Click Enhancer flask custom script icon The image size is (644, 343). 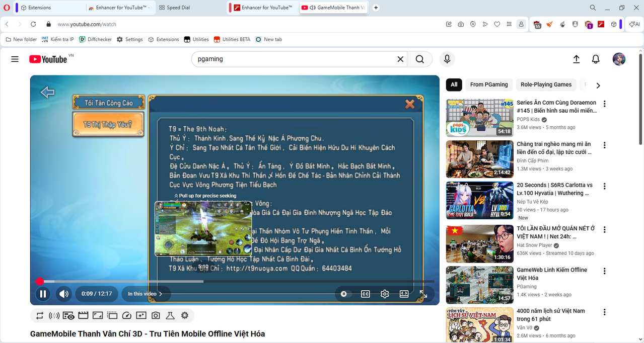(170, 316)
